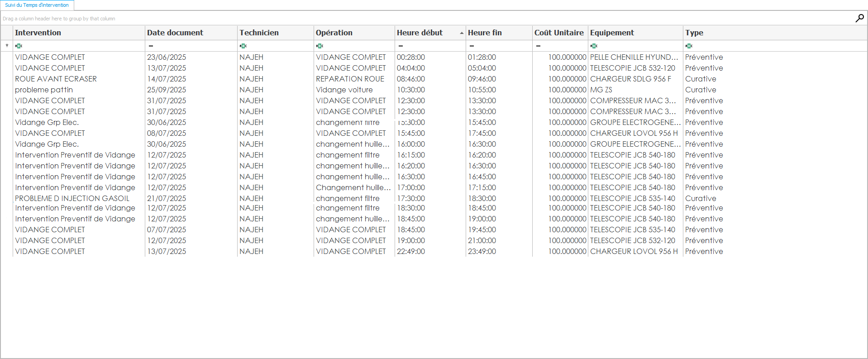Open Heure fin filter operator icon
Viewport: 868px width, 359px height.
[472, 46]
